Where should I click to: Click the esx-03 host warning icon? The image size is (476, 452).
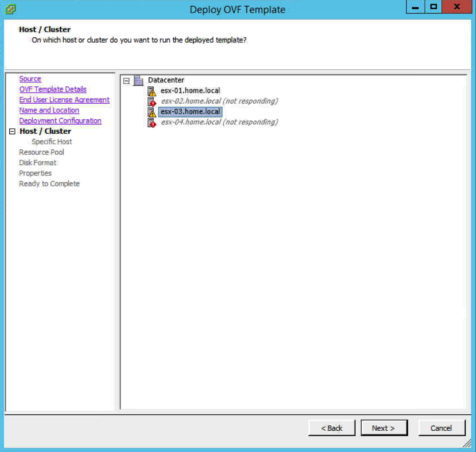tap(152, 112)
